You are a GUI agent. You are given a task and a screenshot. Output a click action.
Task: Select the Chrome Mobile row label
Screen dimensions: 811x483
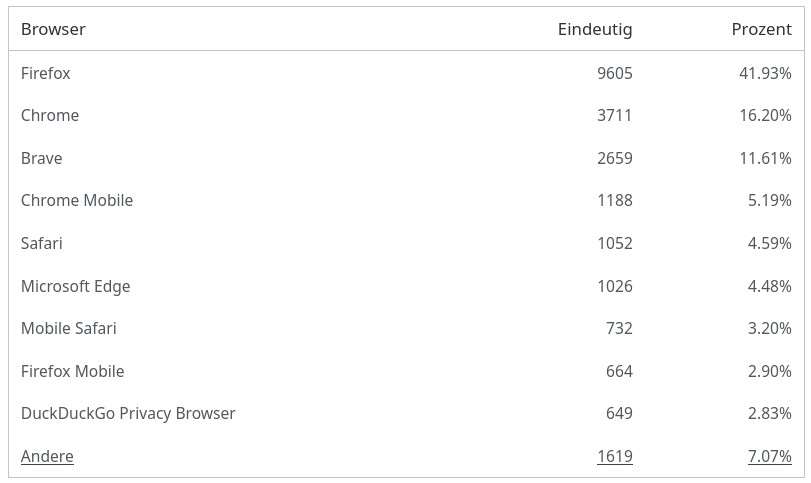pos(77,200)
